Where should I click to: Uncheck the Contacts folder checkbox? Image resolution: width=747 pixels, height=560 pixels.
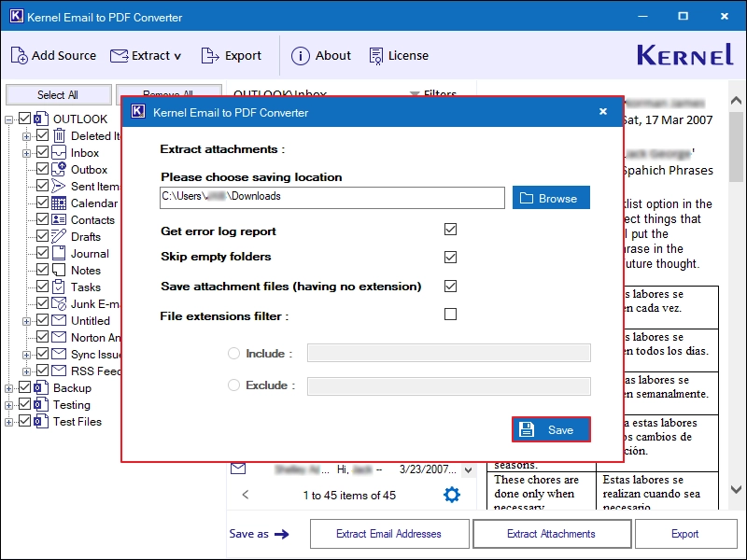(x=42, y=219)
